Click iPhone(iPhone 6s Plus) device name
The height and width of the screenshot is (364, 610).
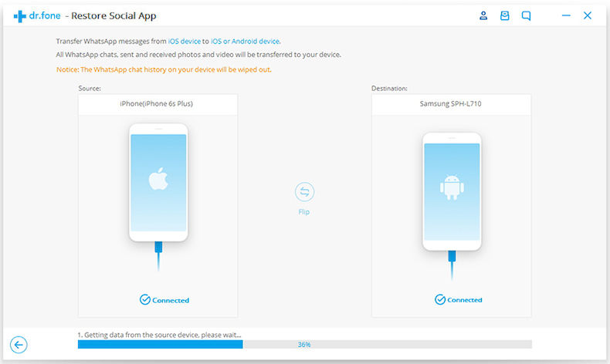[x=157, y=103]
